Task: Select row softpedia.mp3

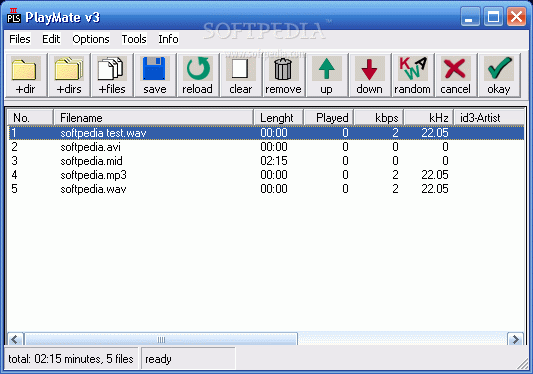Action: [x=266, y=175]
